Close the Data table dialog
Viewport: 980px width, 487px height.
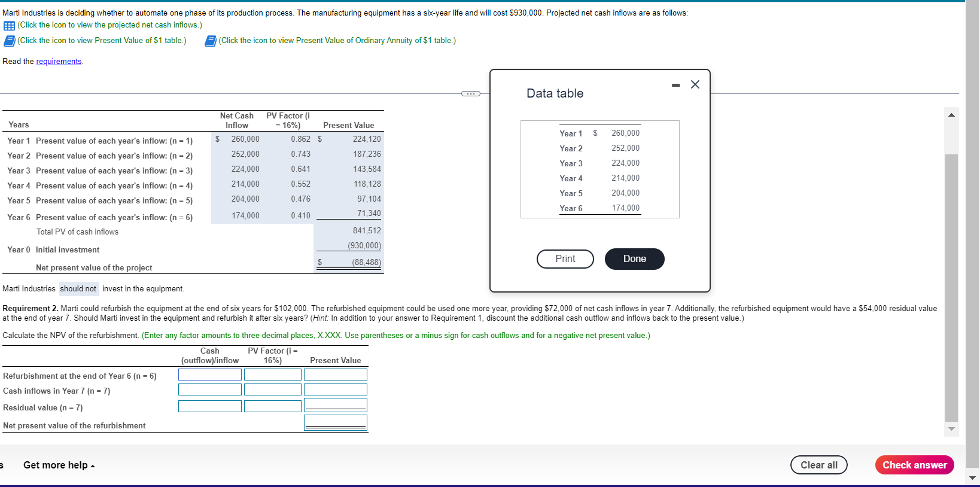coord(695,84)
